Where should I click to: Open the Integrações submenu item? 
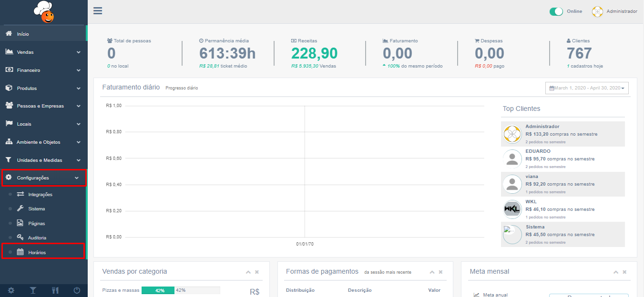coord(40,195)
